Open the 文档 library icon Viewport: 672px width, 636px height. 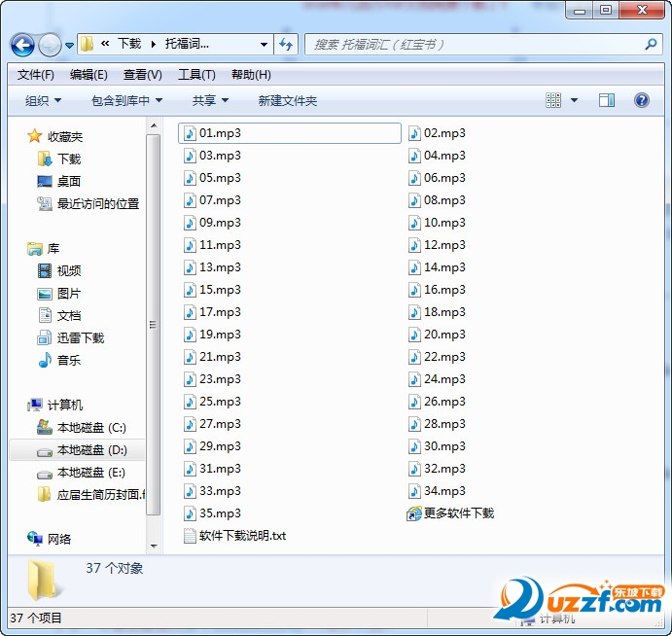(x=45, y=315)
